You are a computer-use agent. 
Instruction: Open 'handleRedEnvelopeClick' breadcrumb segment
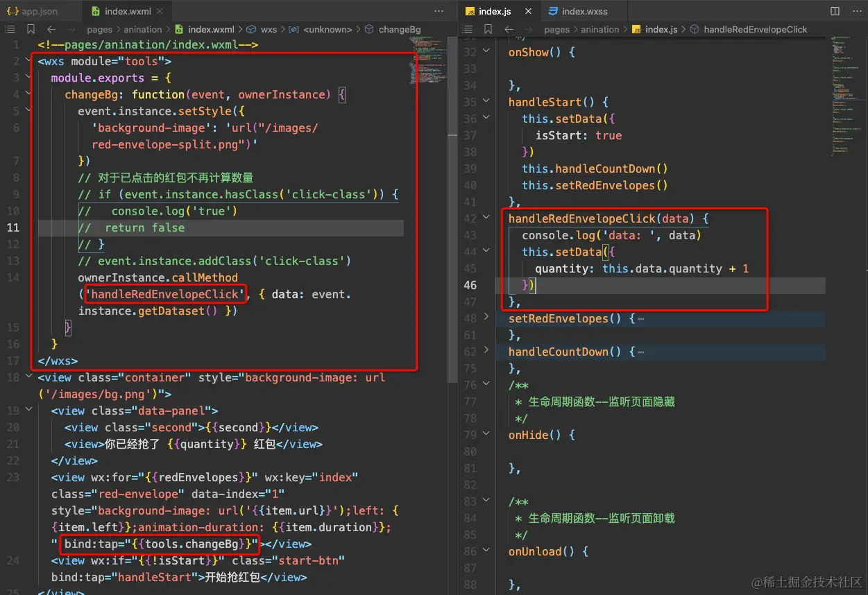[756, 29]
